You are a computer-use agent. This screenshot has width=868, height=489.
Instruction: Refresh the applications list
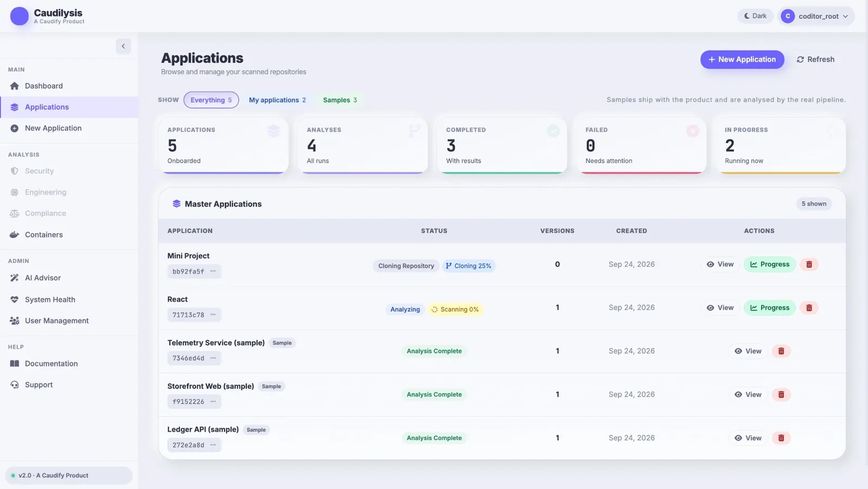click(x=815, y=60)
